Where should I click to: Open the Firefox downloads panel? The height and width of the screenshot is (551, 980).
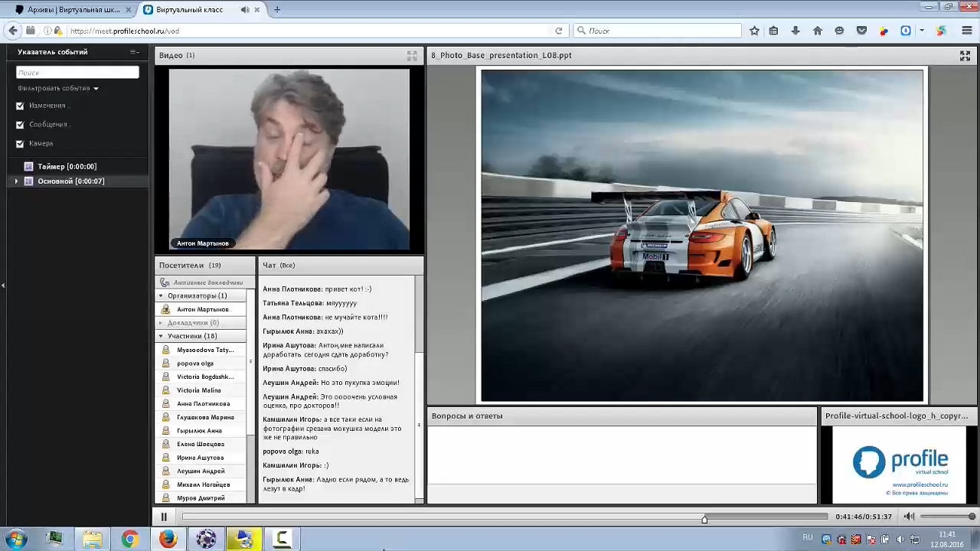[x=795, y=31]
